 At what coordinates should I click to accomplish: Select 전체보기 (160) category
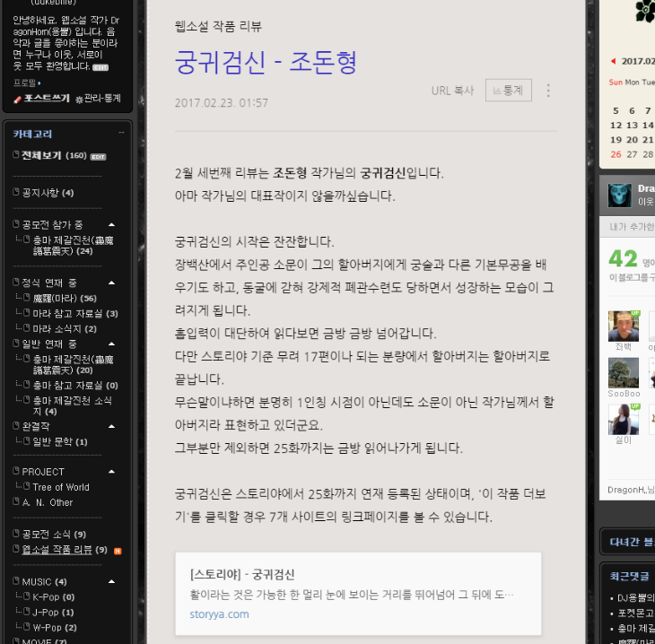(x=54, y=155)
